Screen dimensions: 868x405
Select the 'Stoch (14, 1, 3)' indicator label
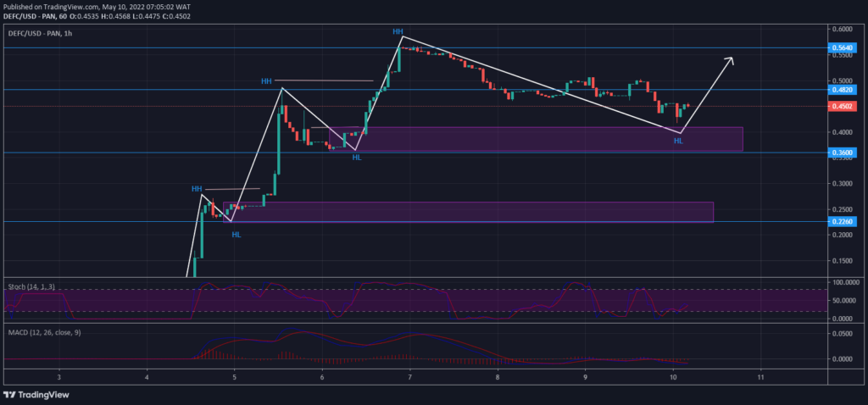tap(31, 286)
